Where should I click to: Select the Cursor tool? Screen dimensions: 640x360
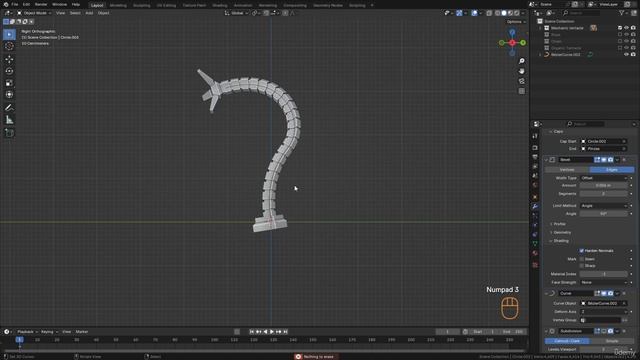point(9,46)
